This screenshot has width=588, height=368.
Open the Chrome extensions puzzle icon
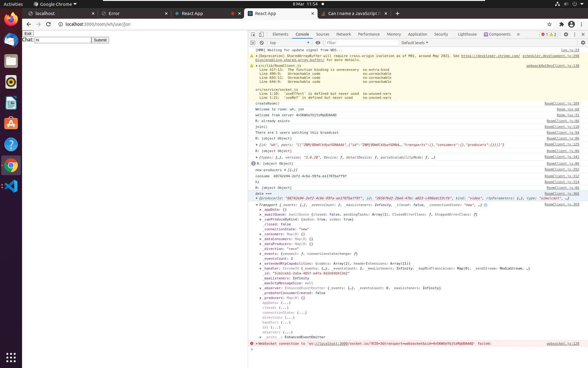(561, 24)
